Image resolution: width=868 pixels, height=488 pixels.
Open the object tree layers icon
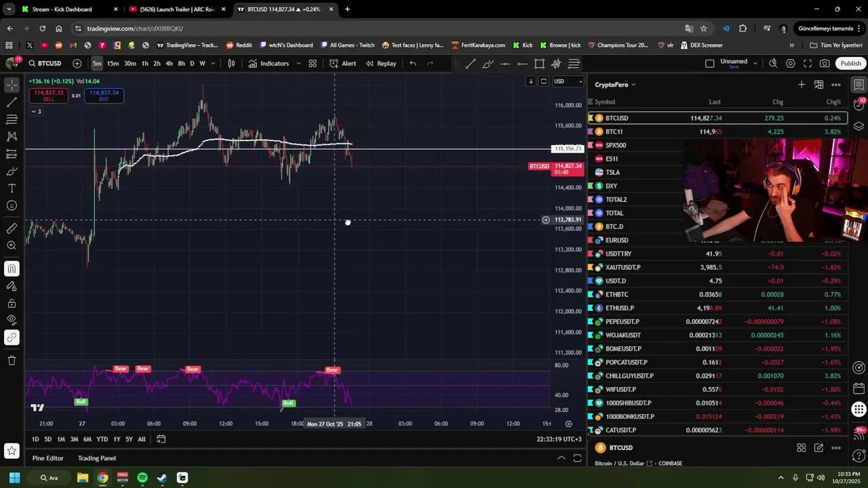tap(859, 126)
